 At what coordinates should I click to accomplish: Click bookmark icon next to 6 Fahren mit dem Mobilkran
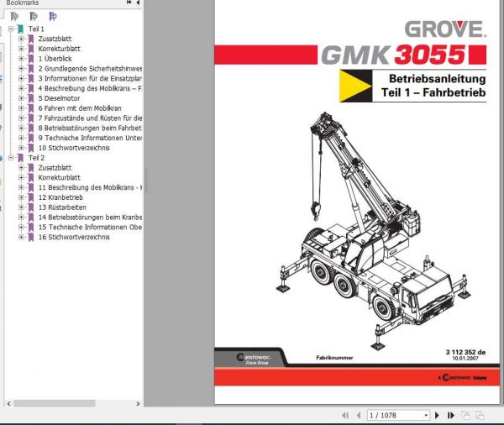pyautogui.click(x=31, y=108)
